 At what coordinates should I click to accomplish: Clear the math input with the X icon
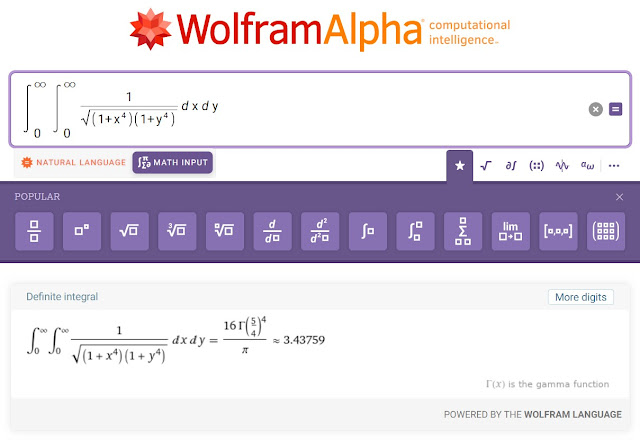click(596, 109)
